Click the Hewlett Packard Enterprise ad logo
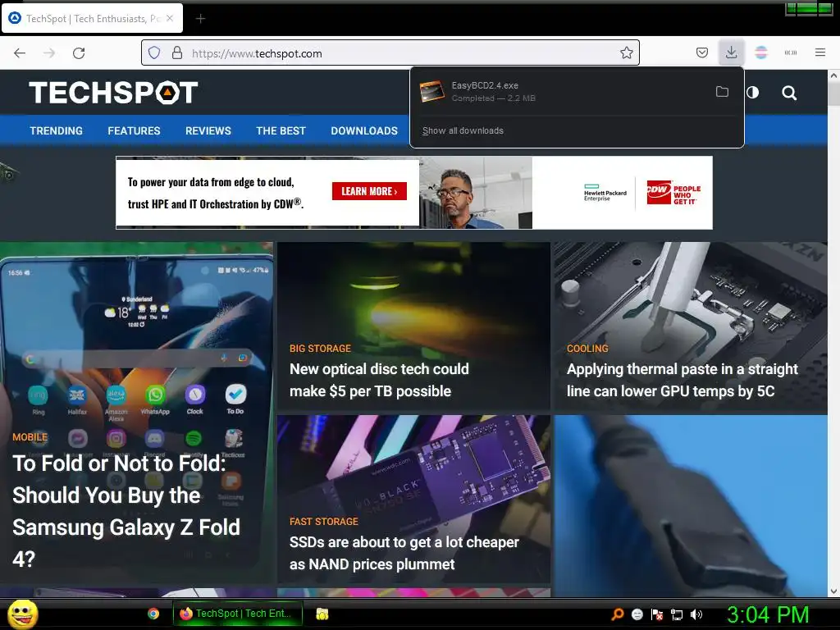Image resolution: width=840 pixels, height=630 pixels. [x=605, y=193]
